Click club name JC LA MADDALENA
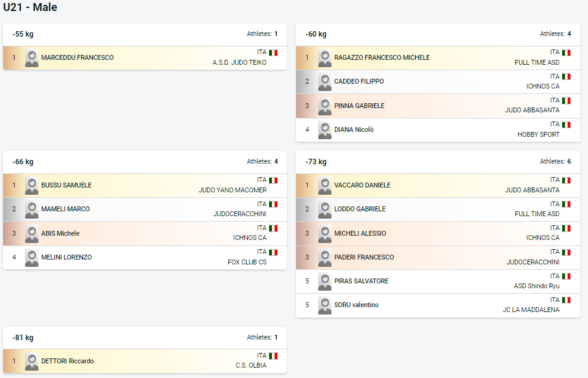 pos(531,310)
